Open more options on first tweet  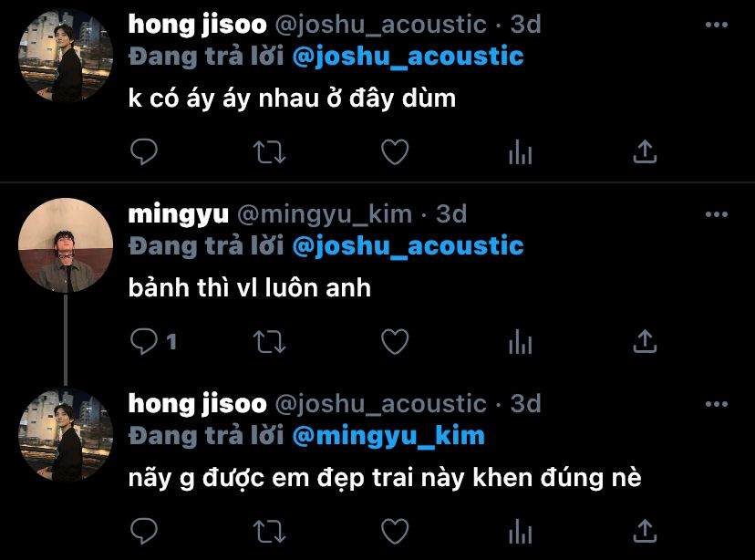(x=717, y=25)
